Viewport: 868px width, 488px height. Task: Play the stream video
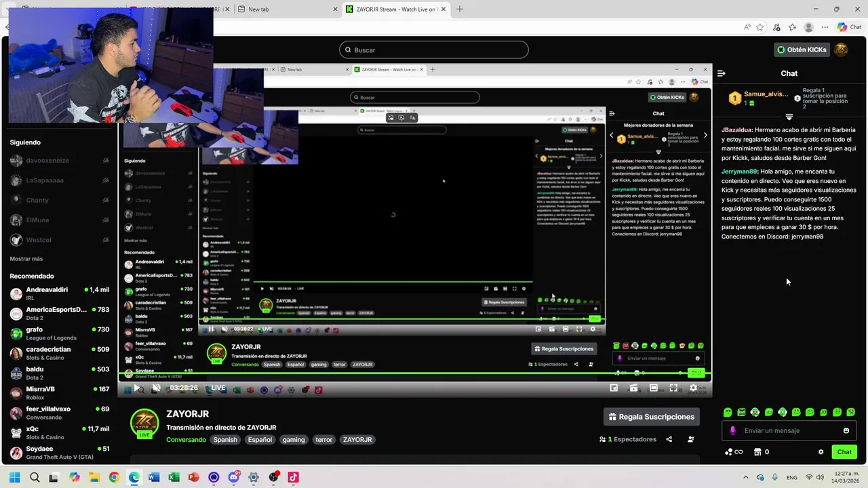136,388
